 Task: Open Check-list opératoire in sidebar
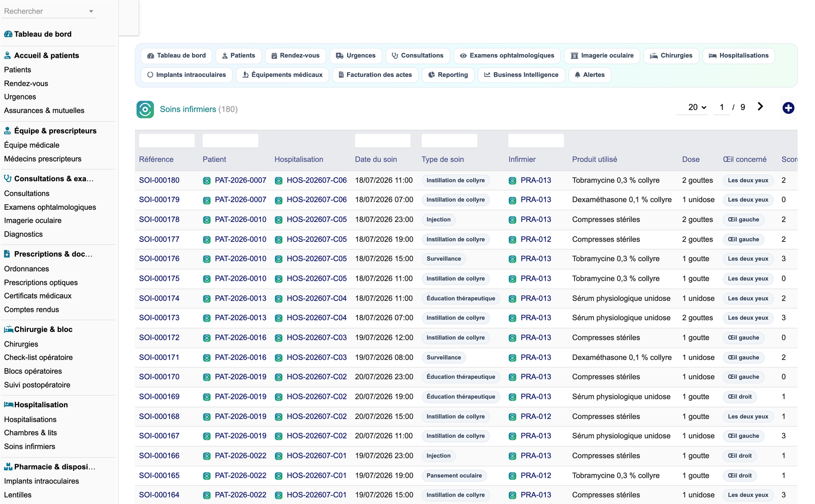39,357
